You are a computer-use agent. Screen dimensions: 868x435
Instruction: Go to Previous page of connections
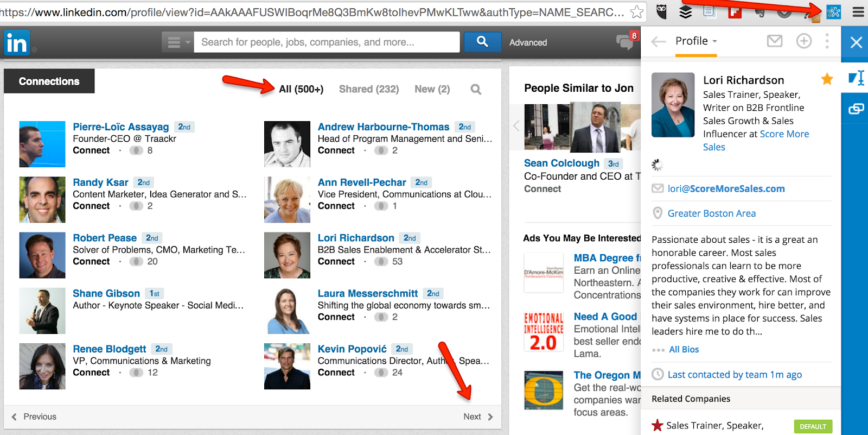coord(34,417)
